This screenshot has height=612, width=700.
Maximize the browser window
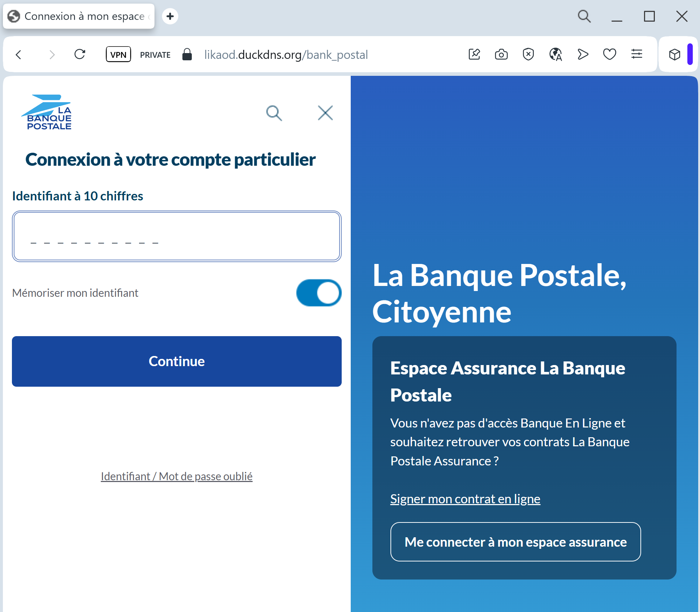tap(649, 16)
